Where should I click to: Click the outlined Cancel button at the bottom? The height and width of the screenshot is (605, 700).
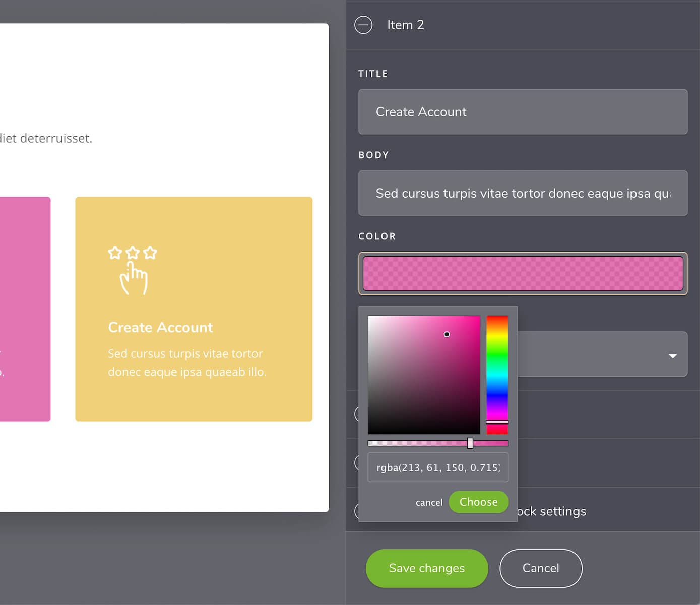tap(540, 568)
